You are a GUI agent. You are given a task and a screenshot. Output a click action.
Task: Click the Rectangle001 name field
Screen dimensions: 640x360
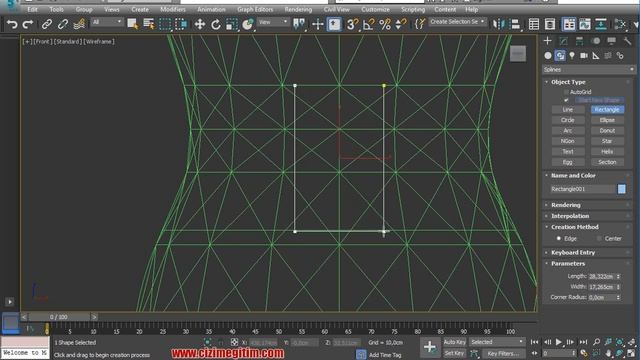pos(582,189)
